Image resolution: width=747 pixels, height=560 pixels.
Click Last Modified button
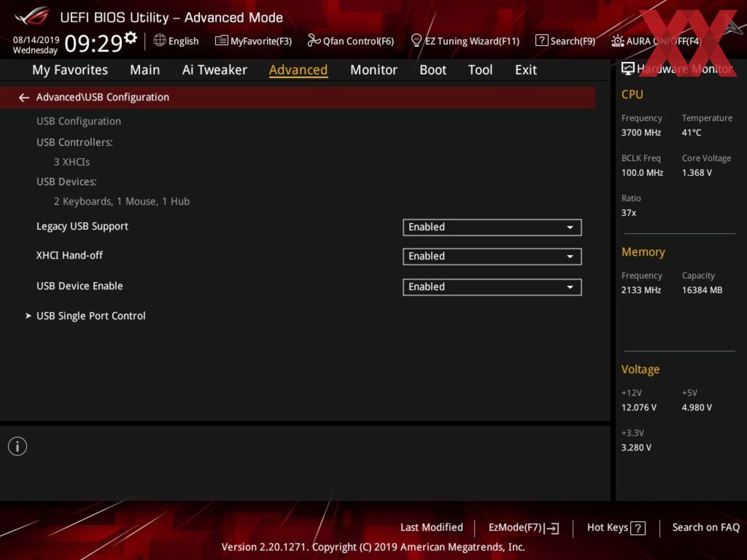(432, 527)
